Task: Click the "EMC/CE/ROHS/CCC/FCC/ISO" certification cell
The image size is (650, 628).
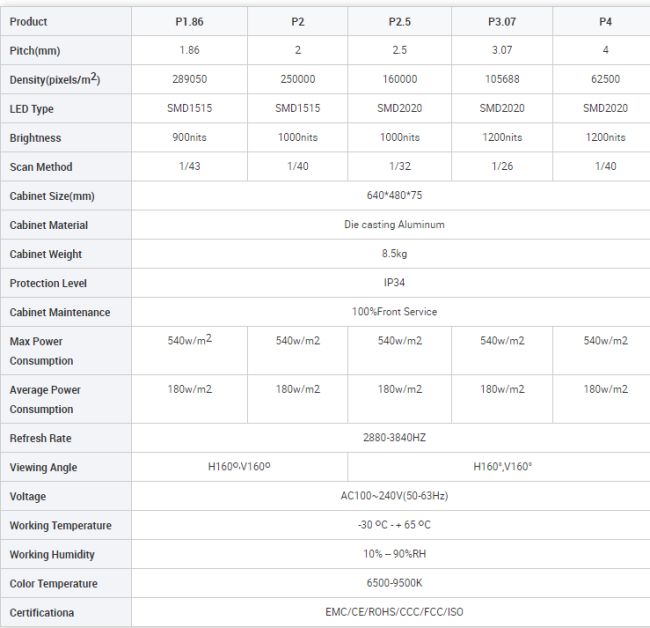Action: [394, 612]
